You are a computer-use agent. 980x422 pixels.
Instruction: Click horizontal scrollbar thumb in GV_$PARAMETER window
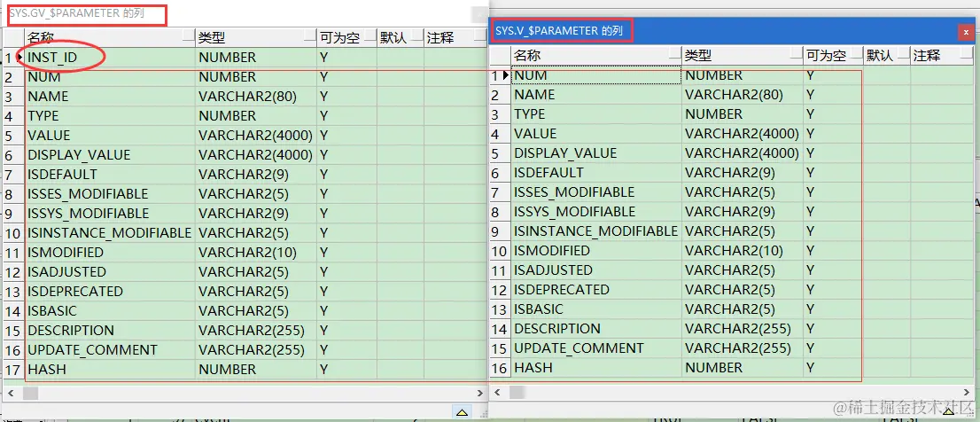30,394
